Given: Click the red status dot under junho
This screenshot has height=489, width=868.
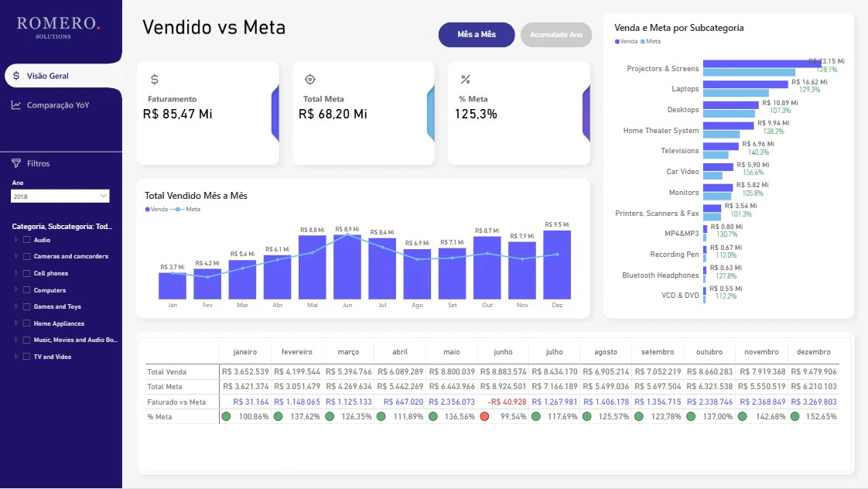Looking at the screenshot, I should coord(484,416).
